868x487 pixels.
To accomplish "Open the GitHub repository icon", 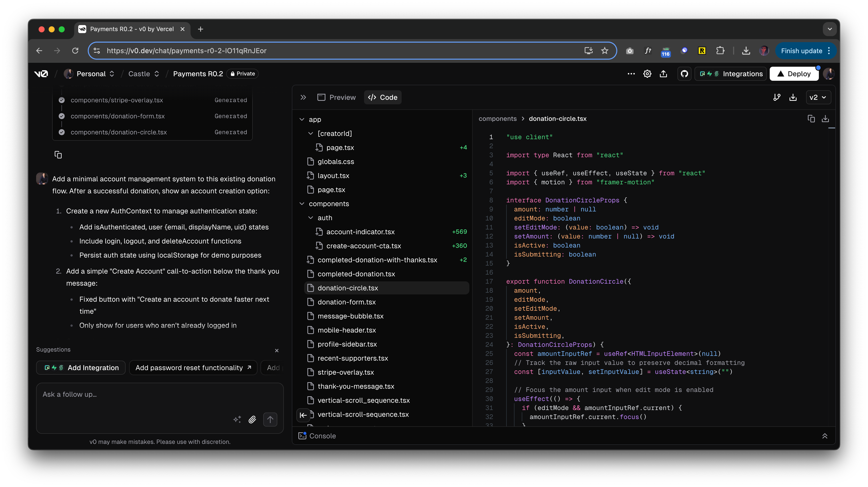I will pyautogui.click(x=684, y=74).
